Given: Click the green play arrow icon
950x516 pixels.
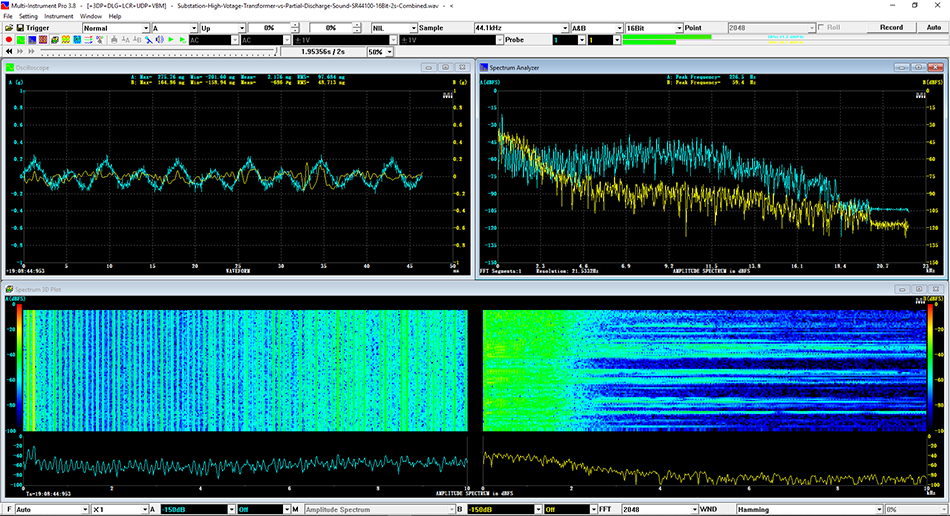Looking at the screenshot, I should point(171,40).
